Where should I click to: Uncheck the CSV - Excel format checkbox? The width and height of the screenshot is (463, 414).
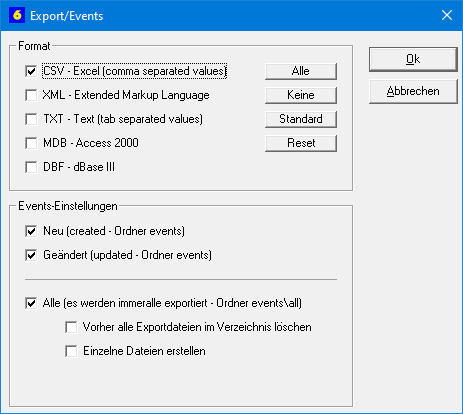click(31, 71)
